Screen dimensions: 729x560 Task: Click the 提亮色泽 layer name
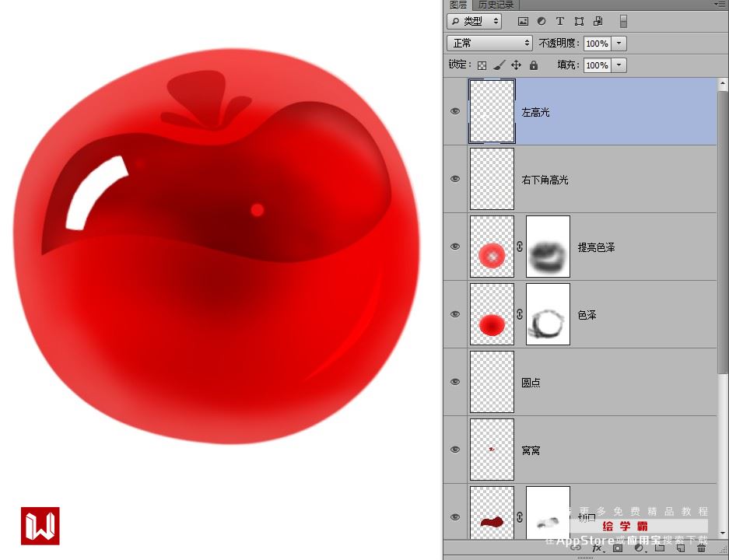click(x=596, y=247)
